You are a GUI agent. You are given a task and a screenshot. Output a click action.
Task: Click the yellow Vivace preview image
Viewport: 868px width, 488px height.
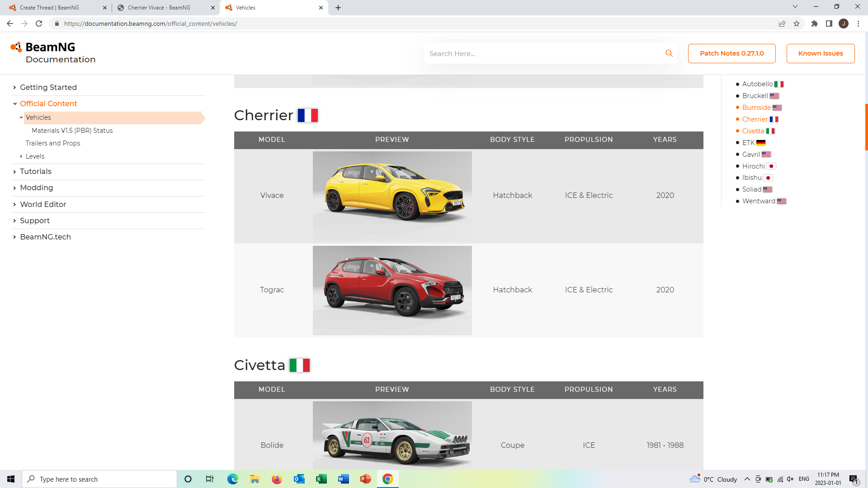tap(392, 196)
